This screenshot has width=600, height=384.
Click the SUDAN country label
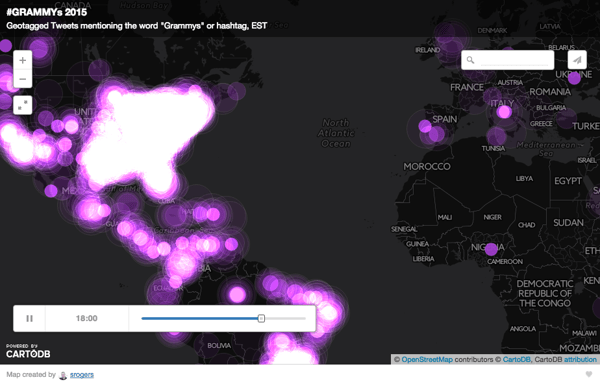tap(568, 223)
